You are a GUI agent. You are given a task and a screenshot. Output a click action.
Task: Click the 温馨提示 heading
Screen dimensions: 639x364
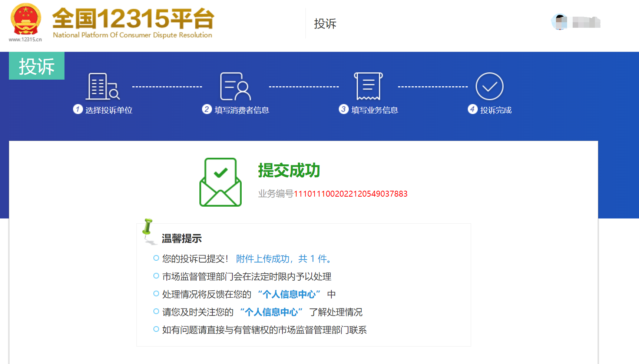[182, 238]
